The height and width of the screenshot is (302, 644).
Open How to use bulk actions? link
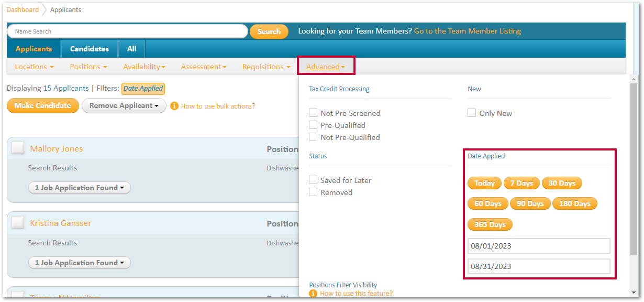(x=218, y=106)
